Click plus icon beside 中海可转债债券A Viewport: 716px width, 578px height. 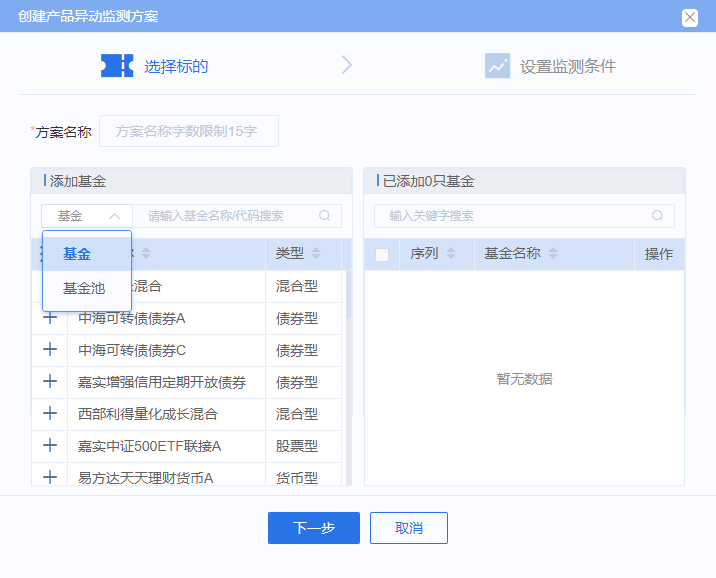(50, 318)
